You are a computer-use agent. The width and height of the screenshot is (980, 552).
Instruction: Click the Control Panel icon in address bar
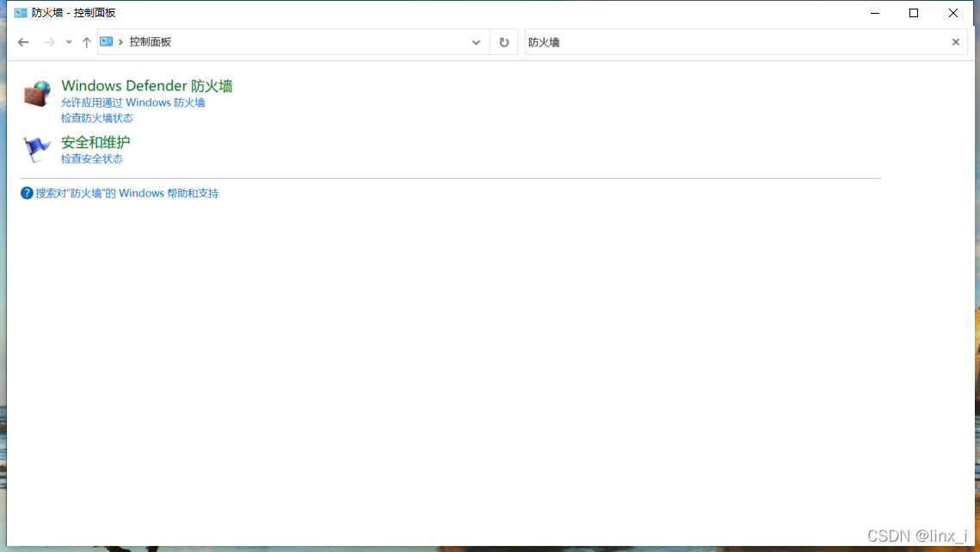[106, 42]
